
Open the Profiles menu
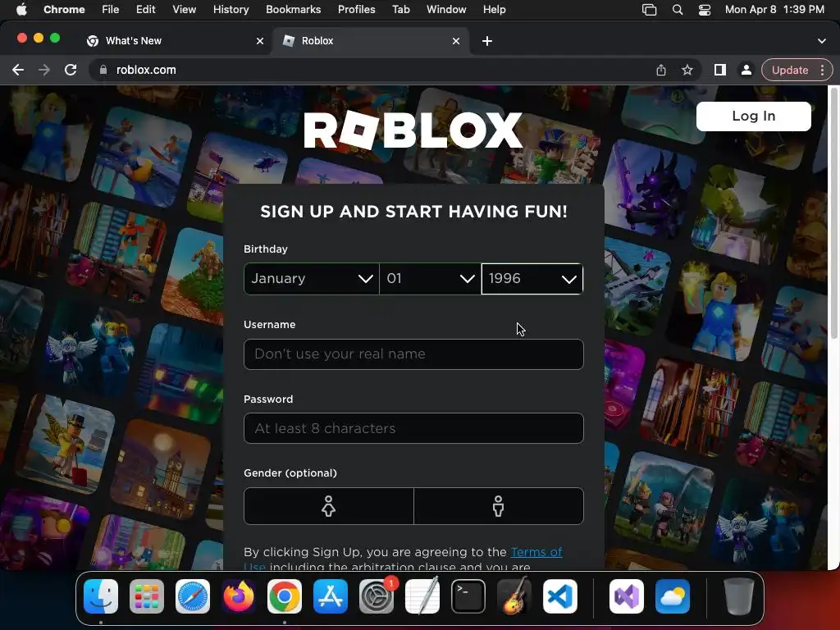[356, 10]
